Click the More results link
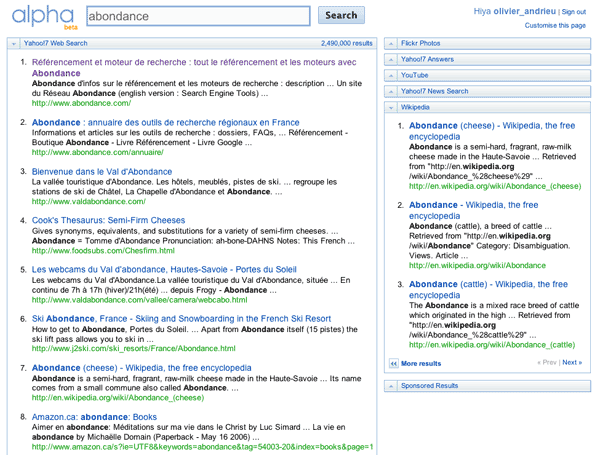This screenshot has height=455, width=600. click(421, 364)
